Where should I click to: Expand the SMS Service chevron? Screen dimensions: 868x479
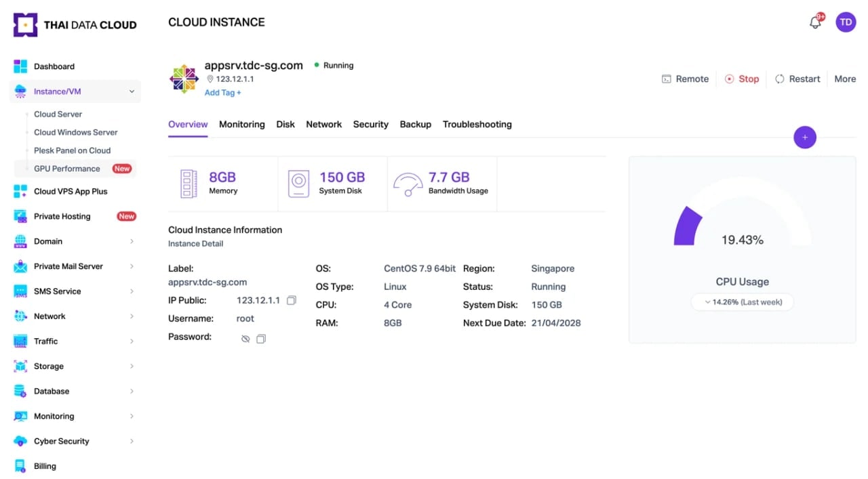coord(132,291)
